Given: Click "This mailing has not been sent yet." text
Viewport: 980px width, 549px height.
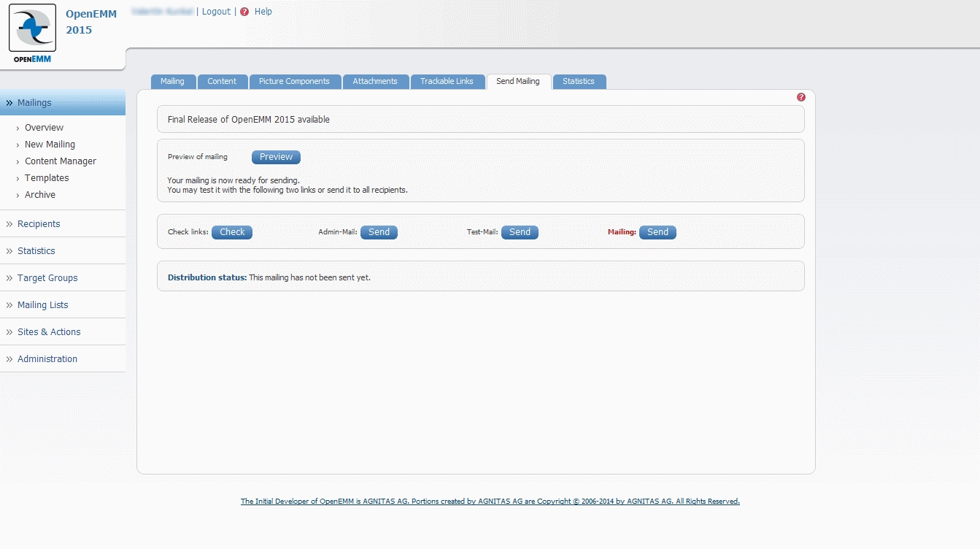Looking at the screenshot, I should 310,277.
